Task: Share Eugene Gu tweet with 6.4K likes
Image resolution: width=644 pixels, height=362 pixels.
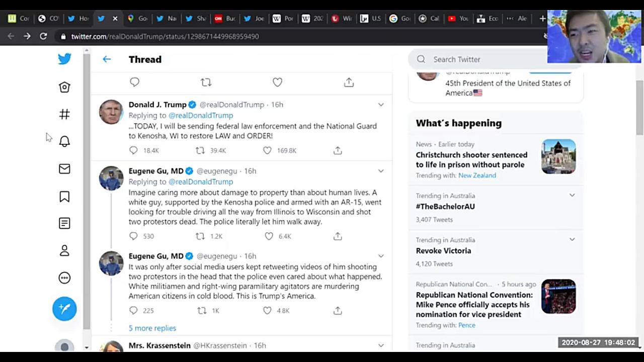Action: coord(338,236)
